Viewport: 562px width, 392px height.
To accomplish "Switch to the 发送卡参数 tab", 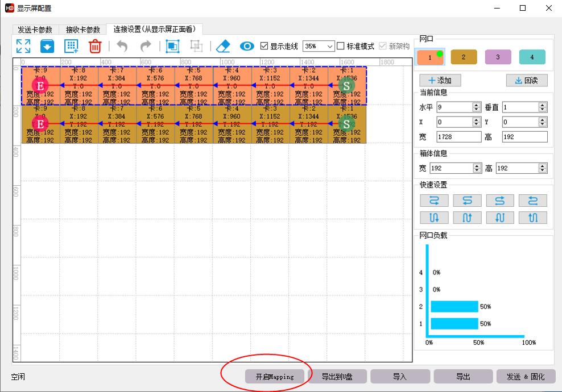I will [34, 30].
